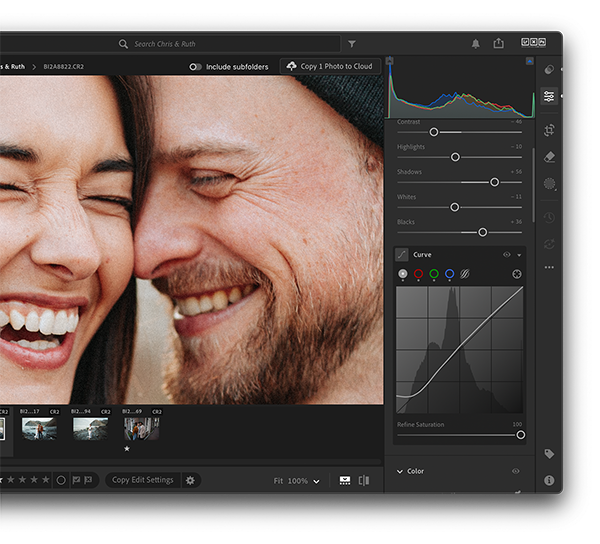
Task: Select the Healing eraser tool
Action: [x=549, y=157]
